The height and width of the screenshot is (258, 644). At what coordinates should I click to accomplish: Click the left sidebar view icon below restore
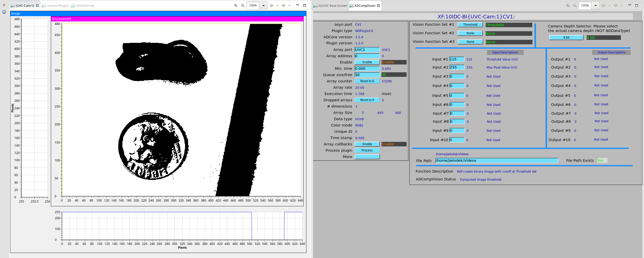click(x=4, y=12)
